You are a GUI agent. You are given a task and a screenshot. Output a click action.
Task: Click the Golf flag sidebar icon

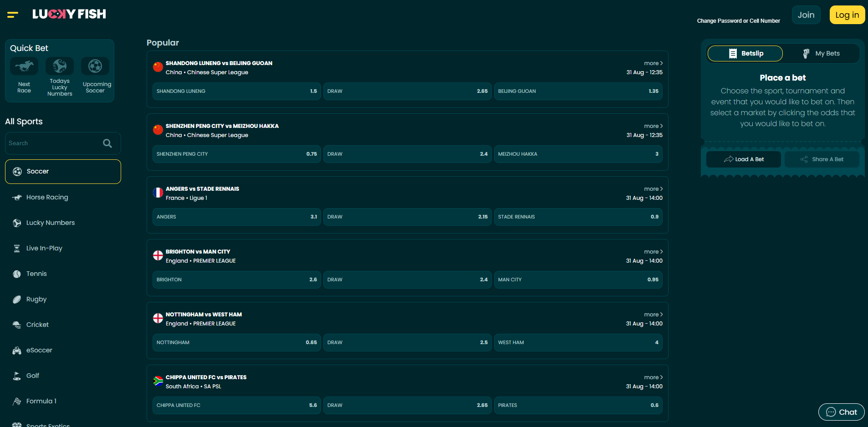(x=17, y=376)
